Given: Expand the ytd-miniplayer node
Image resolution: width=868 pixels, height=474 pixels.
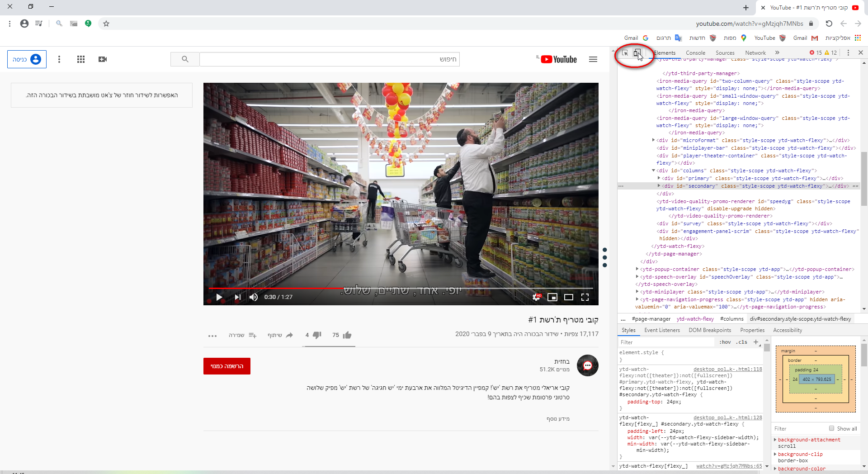Looking at the screenshot, I should [x=637, y=292].
